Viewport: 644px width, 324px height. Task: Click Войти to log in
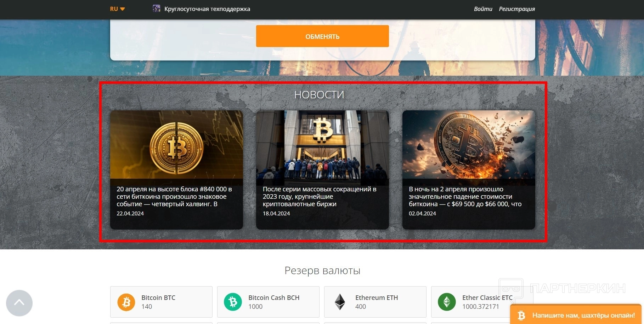coord(483,9)
